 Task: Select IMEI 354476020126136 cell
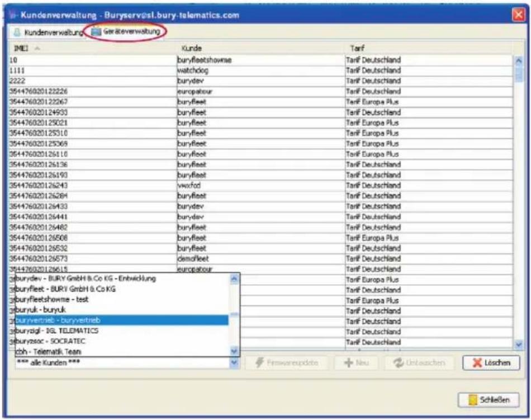coord(93,164)
